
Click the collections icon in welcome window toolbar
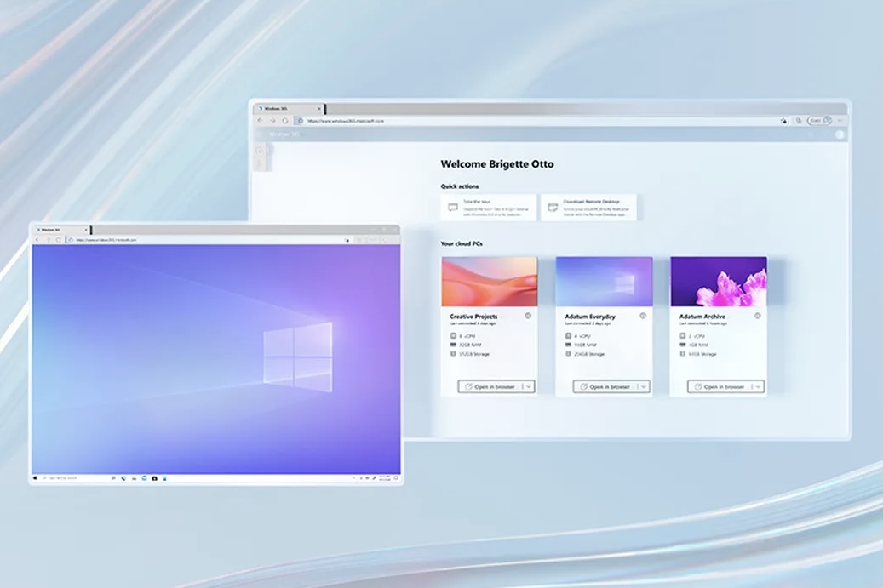point(799,121)
